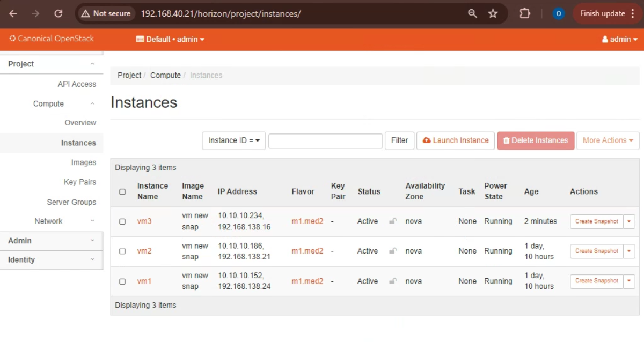Toggle the select-all instances checkbox
This screenshot has width=644, height=342.
(122, 191)
